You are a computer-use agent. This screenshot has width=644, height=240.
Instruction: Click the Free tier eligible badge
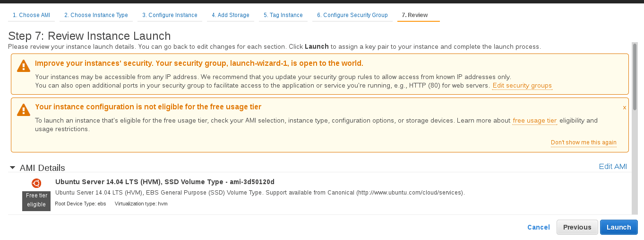(x=36, y=200)
